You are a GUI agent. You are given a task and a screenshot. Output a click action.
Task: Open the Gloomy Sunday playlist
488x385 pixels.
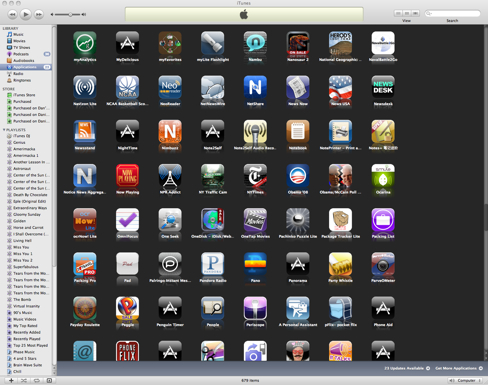(x=26, y=214)
